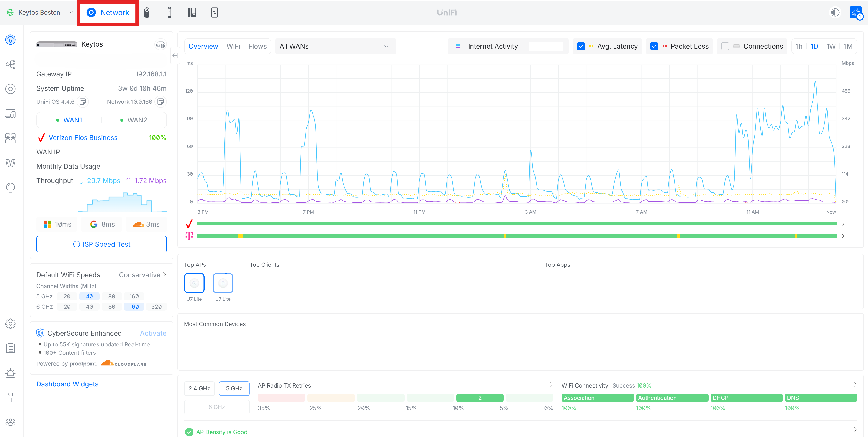
Task: Open the Radios sidebar icon
Action: coord(10,163)
